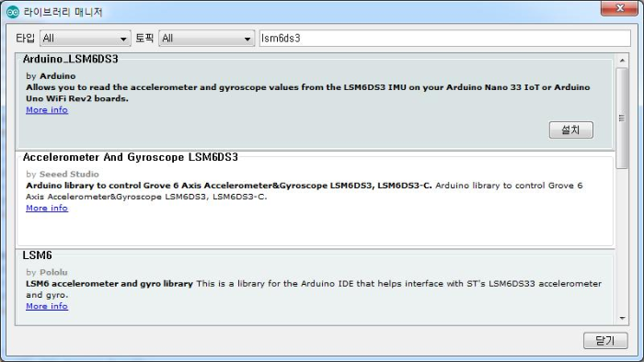Open More info link under Pololu LSM6 library
This screenshot has width=644, height=362.
point(47,306)
